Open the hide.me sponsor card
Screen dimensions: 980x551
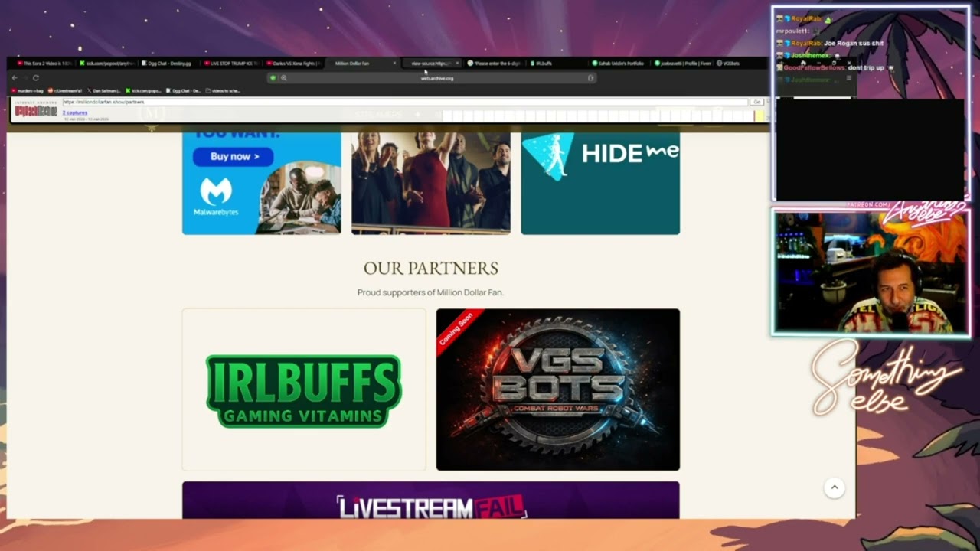pos(600,184)
